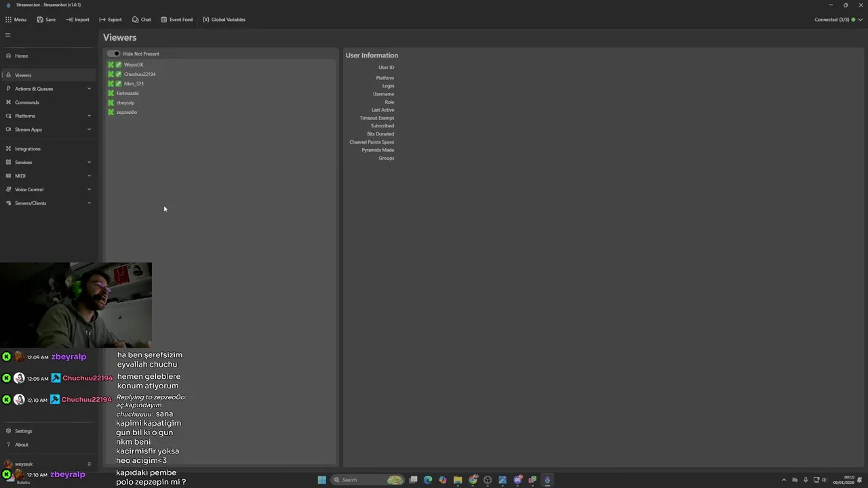
Task: Select Viewers in sidebar
Action: click(47, 75)
